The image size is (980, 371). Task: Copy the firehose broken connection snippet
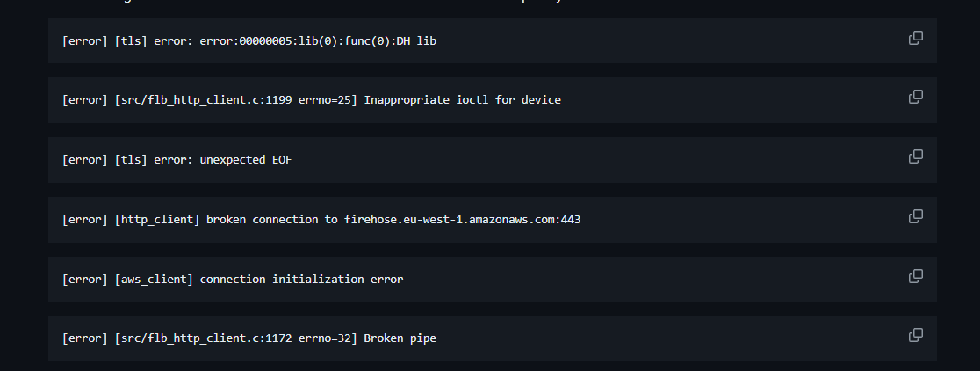point(915,216)
